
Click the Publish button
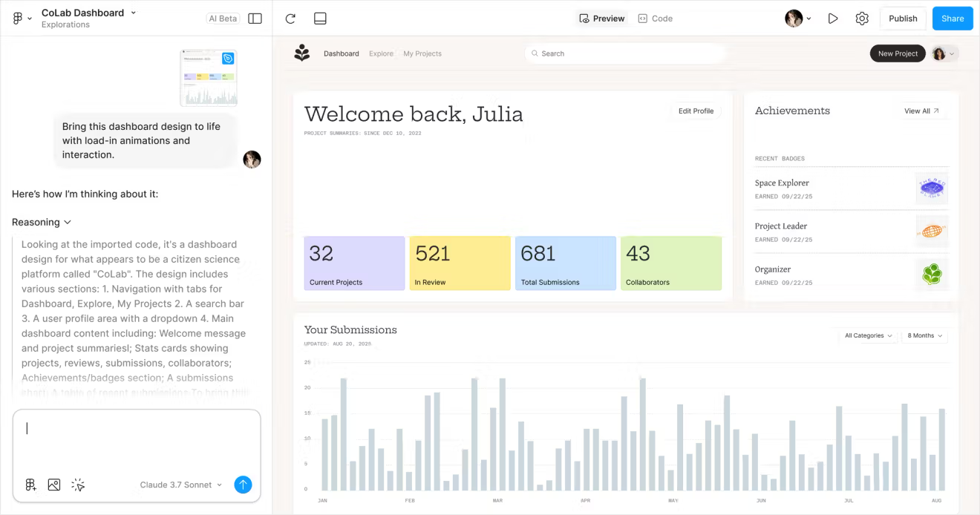point(902,18)
